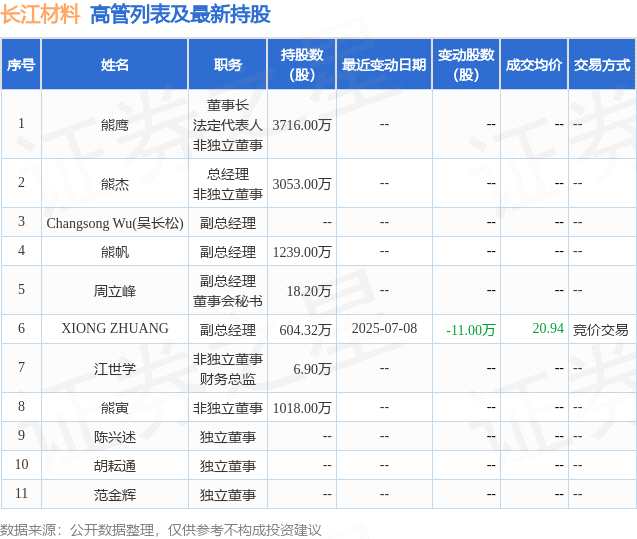
Task: Click the 高管列表及最新持股 heading
Action: [x=180, y=15]
